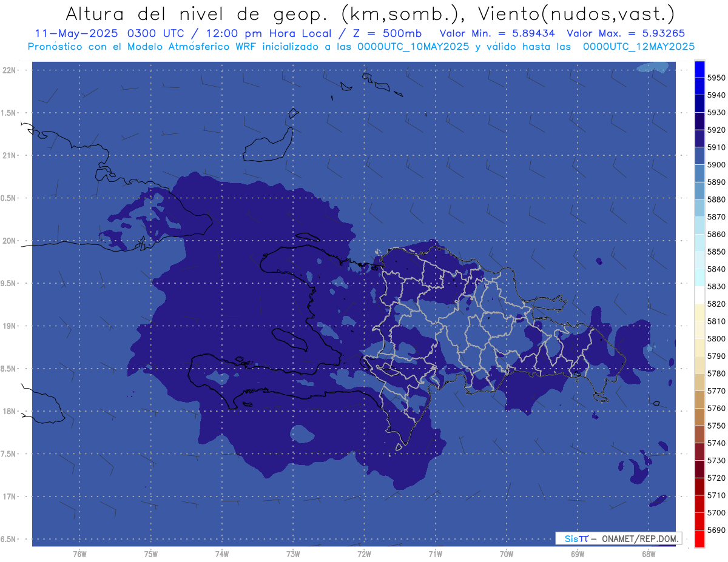Image resolution: width=728 pixels, height=562 pixels.
Task: Click the '5900' legend value
Action: 716,165
